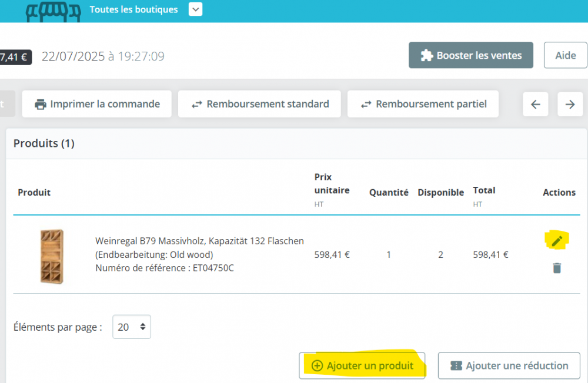Click the trash delete icon for Weinregal B79
Viewport: 588px width, 383px height.
(557, 268)
